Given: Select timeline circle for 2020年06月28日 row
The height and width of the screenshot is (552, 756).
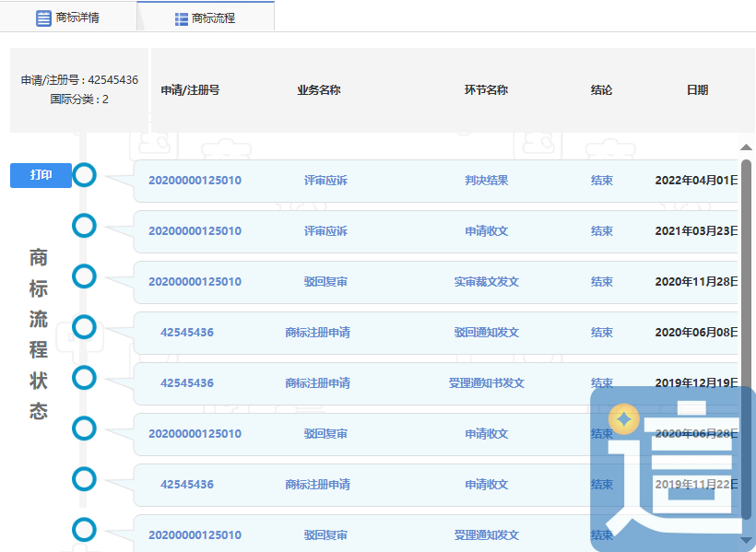Looking at the screenshot, I should pyautogui.click(x=85, y=429).
